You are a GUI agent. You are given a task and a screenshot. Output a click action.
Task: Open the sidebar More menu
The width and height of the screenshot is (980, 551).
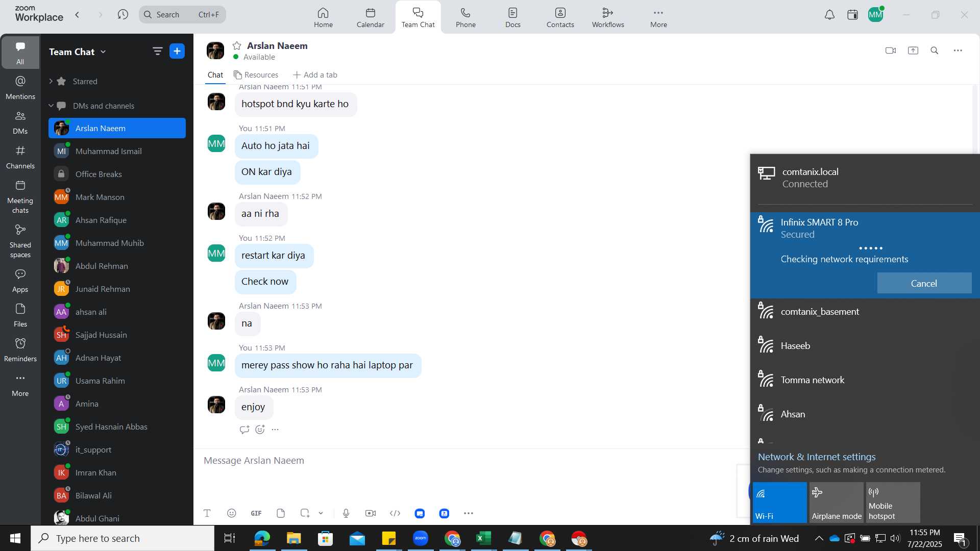20,385
